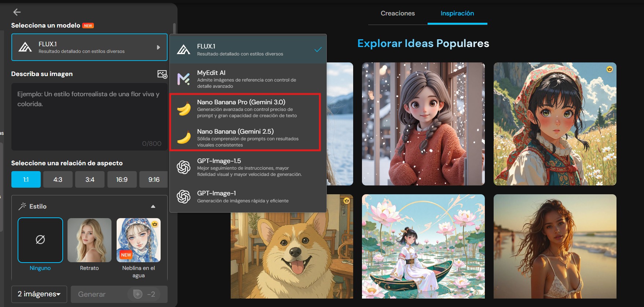Click the banana icon for Nano Banana (Gemini 2.5)
The height and width of the screenshot is (307, 644).
click(184, 137)
